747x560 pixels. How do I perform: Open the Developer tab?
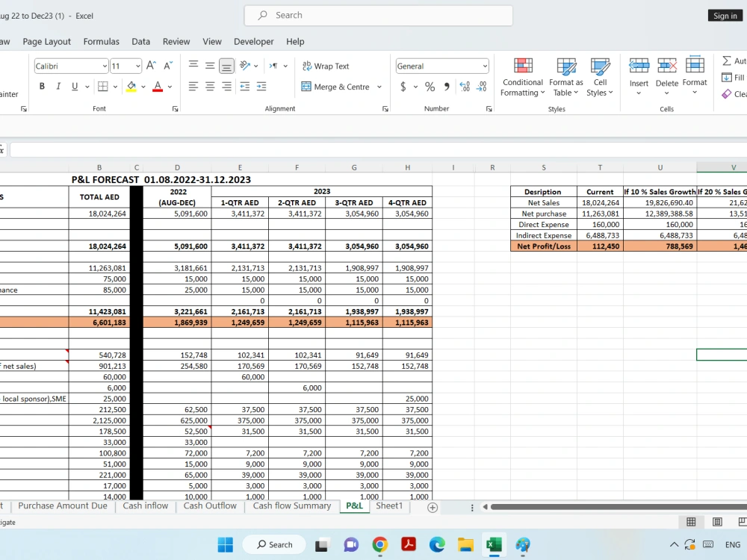[254, 41]
